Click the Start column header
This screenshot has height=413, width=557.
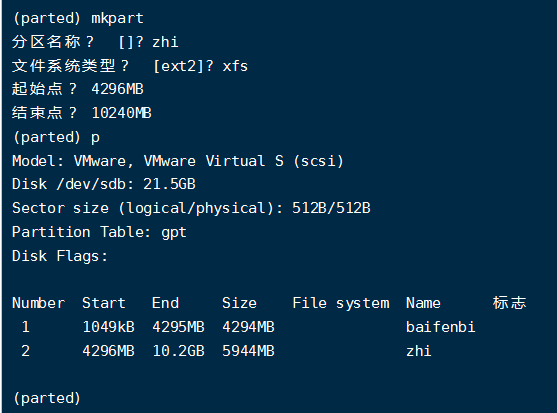click(104, 303)
